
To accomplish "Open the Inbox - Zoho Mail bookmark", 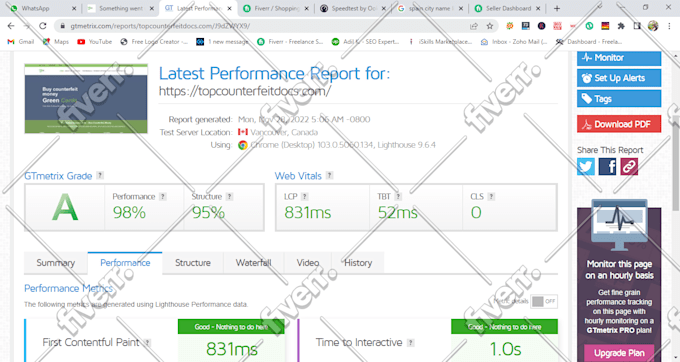I will [x=514, y=42].
